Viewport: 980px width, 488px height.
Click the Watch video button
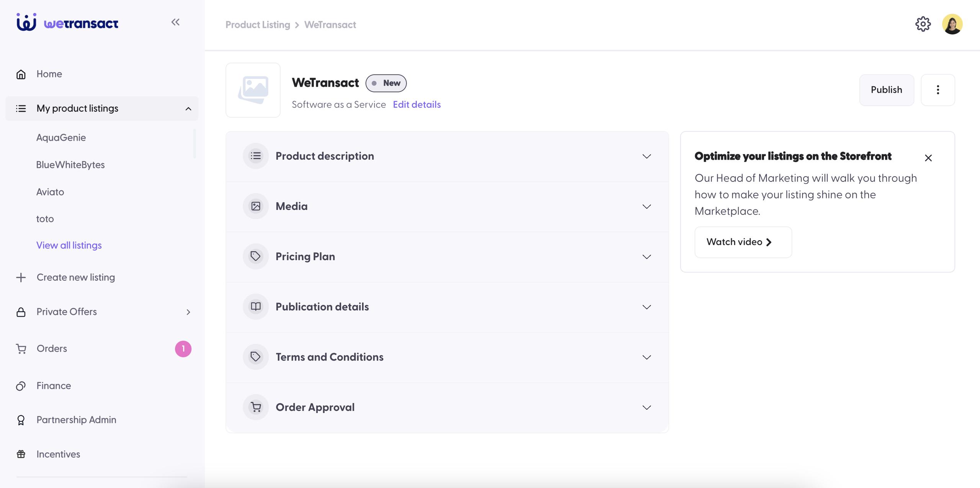coord(743,242)
